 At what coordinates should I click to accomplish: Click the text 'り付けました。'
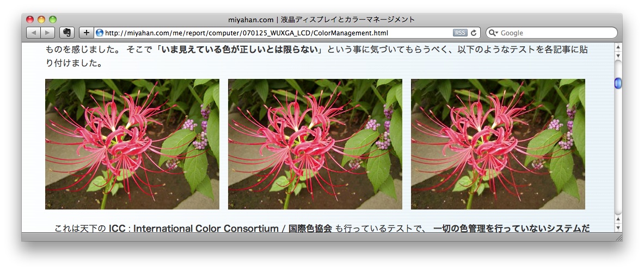point(75,63)
